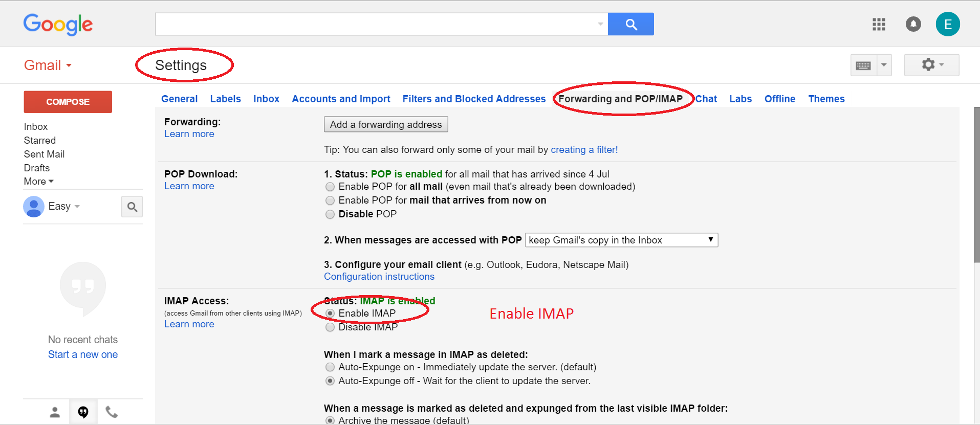
Task: Open the Gmail dropdown menu
Action: point(48,65)
